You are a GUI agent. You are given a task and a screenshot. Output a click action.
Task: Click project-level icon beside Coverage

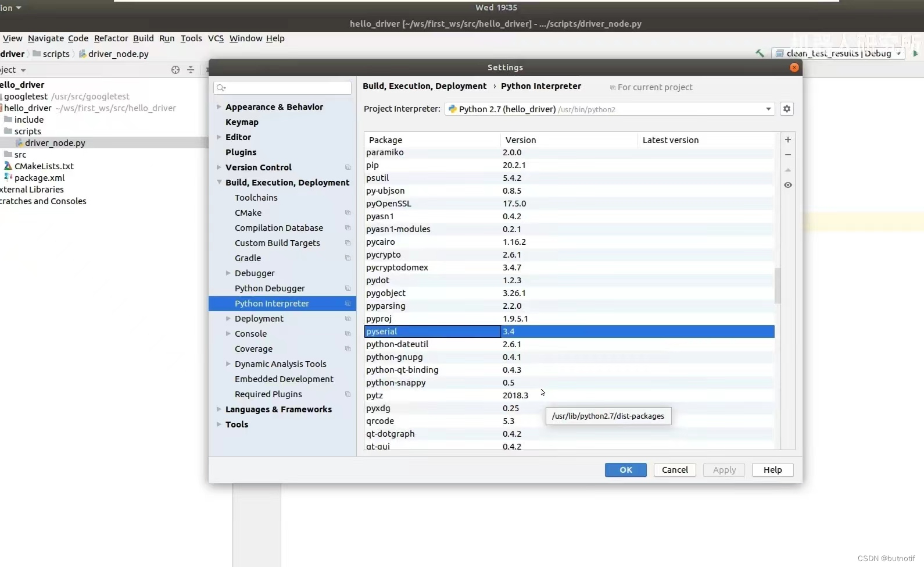point(348,349)
